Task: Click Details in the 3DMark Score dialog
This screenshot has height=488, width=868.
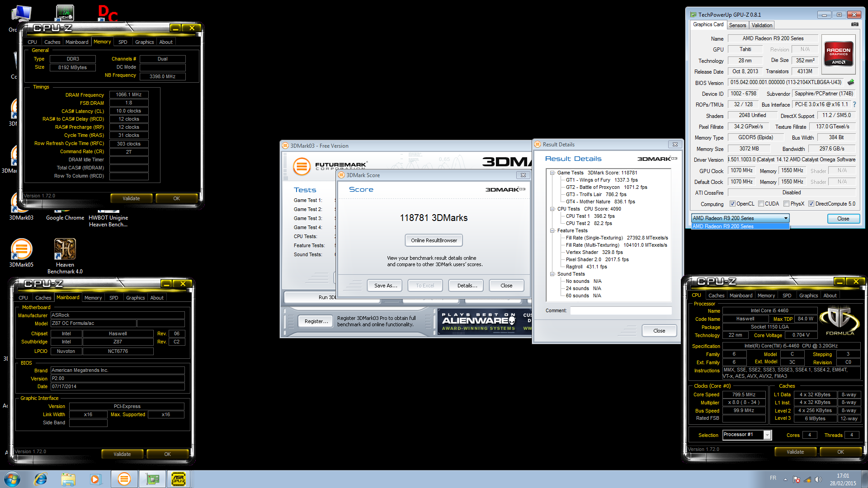Action: coord(467,286)
